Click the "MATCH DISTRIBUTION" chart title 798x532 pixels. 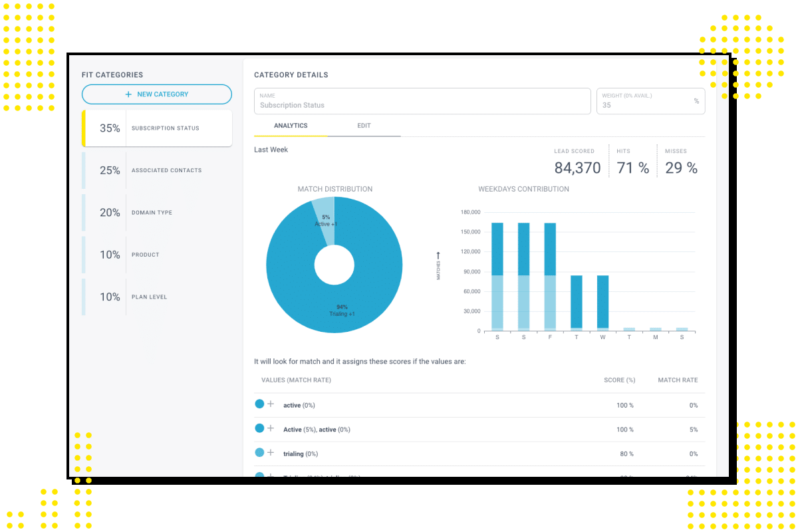[x=335, y=190]
